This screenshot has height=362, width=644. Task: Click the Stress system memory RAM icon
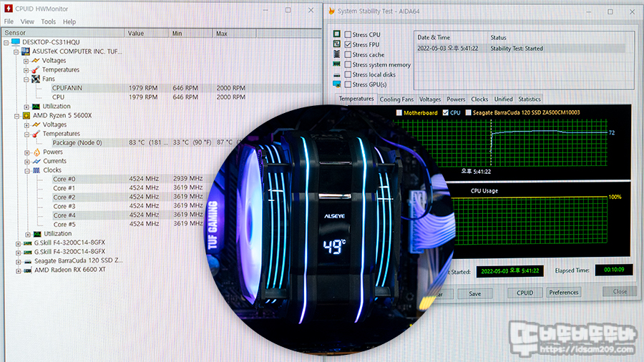[x=337, y=64]
